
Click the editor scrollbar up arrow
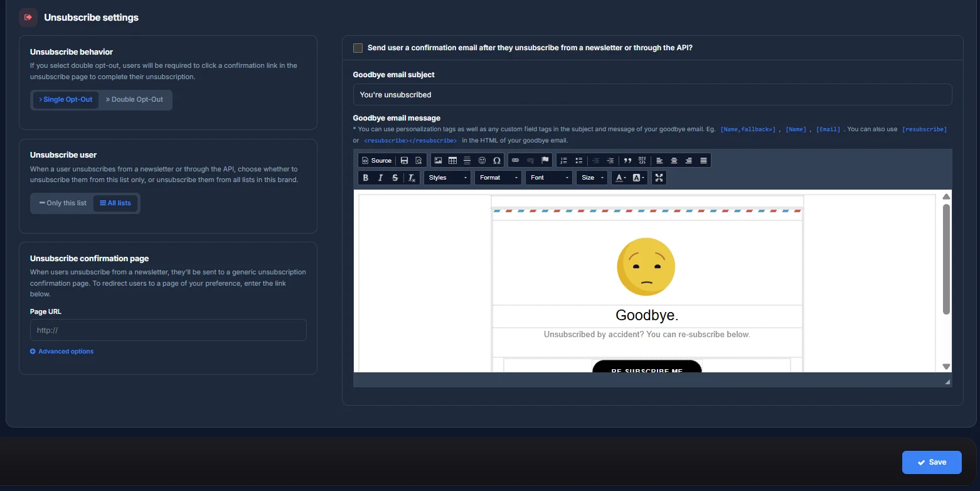tap(946, 197)
